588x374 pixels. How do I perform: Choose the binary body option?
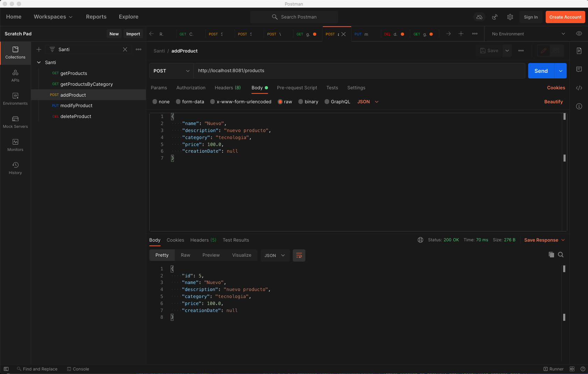[301, 102]
